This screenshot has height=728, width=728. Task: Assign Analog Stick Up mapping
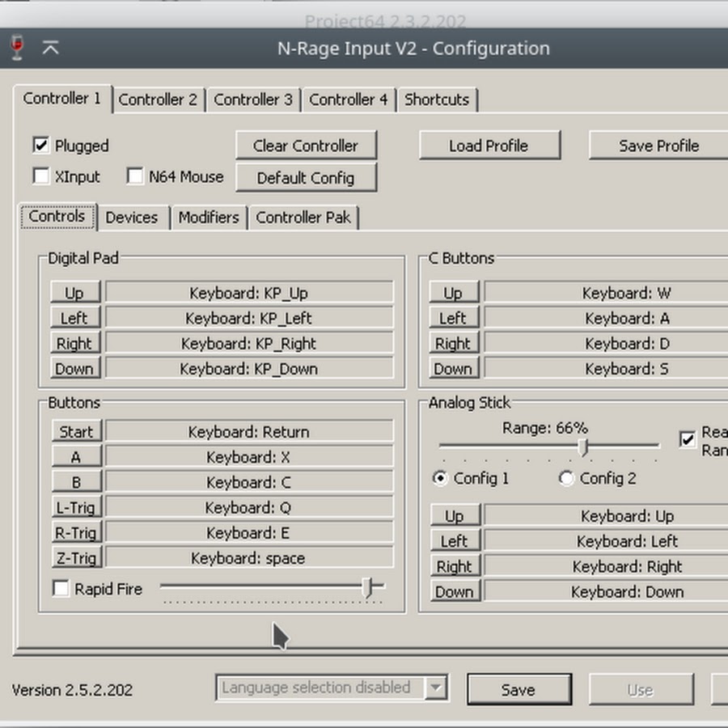click(x=455, y=516)
